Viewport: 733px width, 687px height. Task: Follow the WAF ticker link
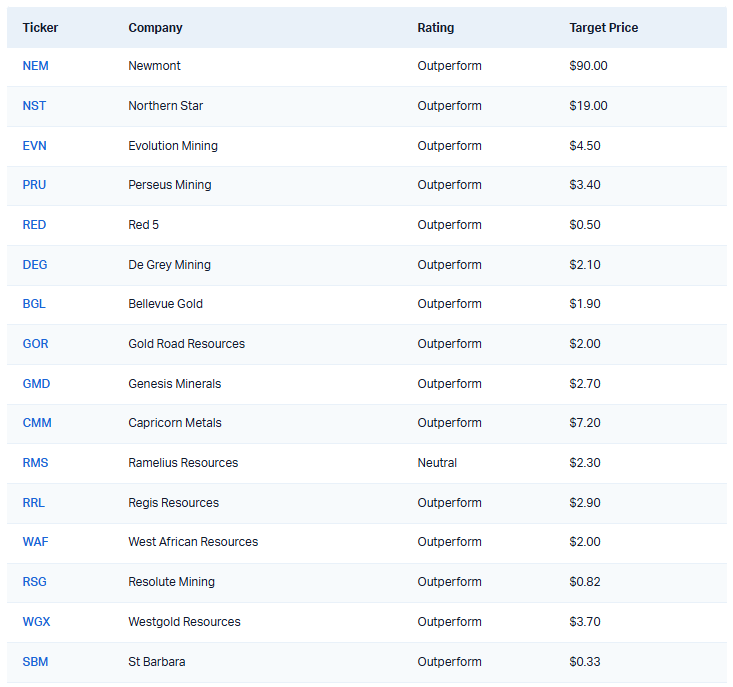[x=35, y=542]
